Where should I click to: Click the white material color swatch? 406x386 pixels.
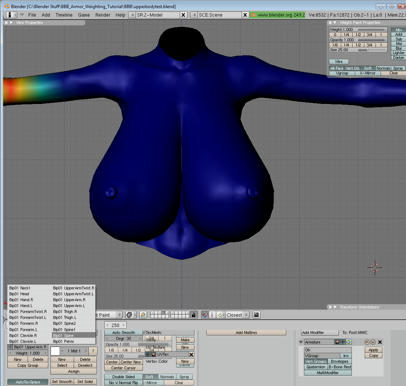pos(55,351)
